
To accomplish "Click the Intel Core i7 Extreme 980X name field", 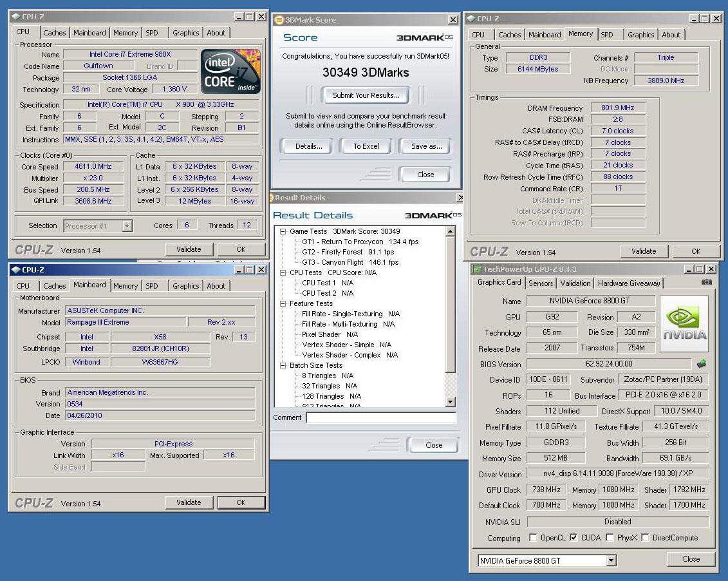I will [x=130, y=54].
